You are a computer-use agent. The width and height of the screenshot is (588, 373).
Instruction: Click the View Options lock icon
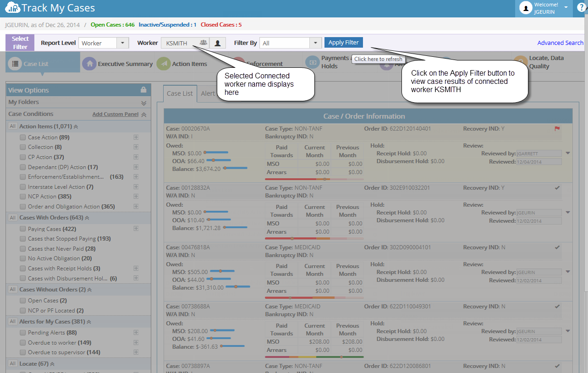[x=143, y=90]
